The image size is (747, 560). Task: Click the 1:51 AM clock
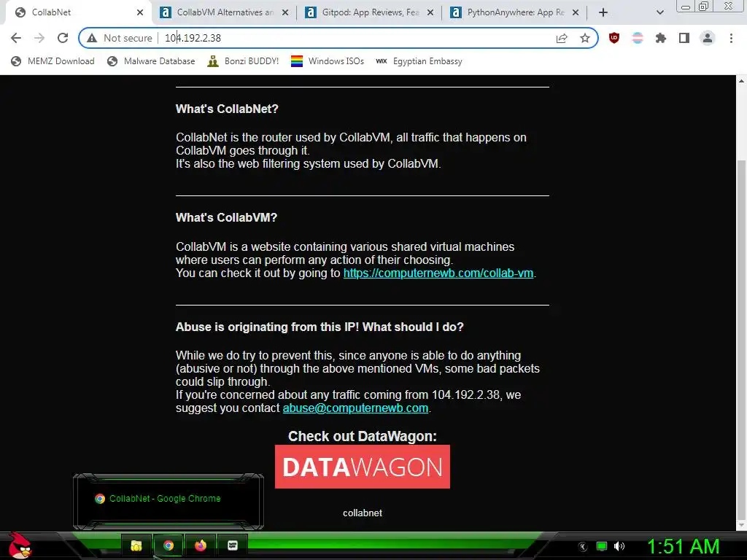coord(683,546)
